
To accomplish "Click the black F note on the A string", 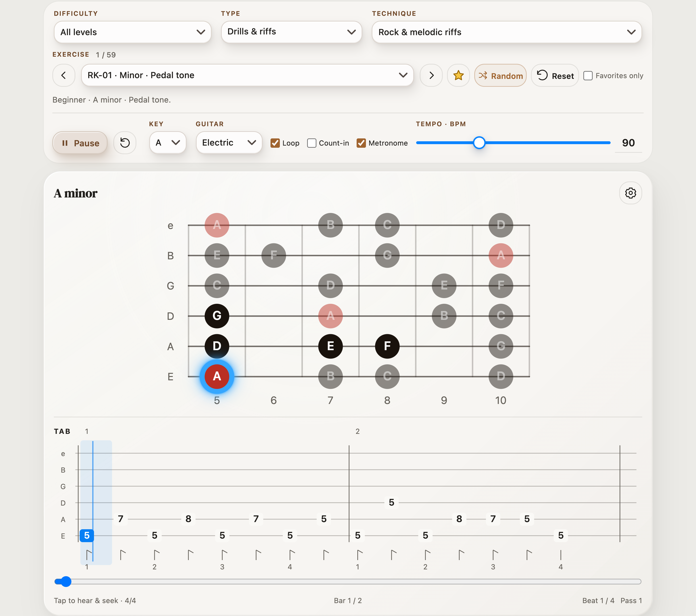I will [387, 346].
